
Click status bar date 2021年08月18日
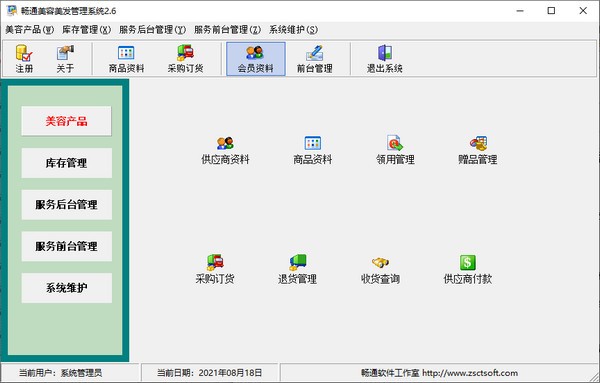pos(230,373)
